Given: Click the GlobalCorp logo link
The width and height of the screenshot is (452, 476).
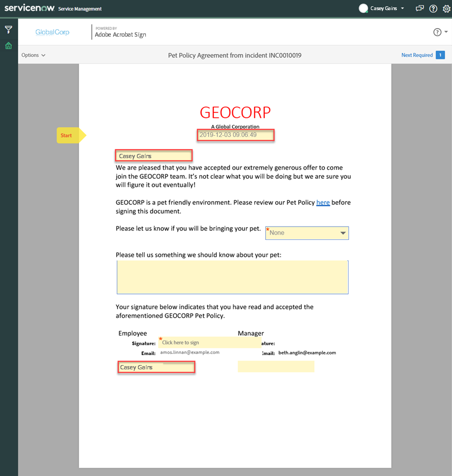Looking at the screenshot, I should click(x=52, y=32).
